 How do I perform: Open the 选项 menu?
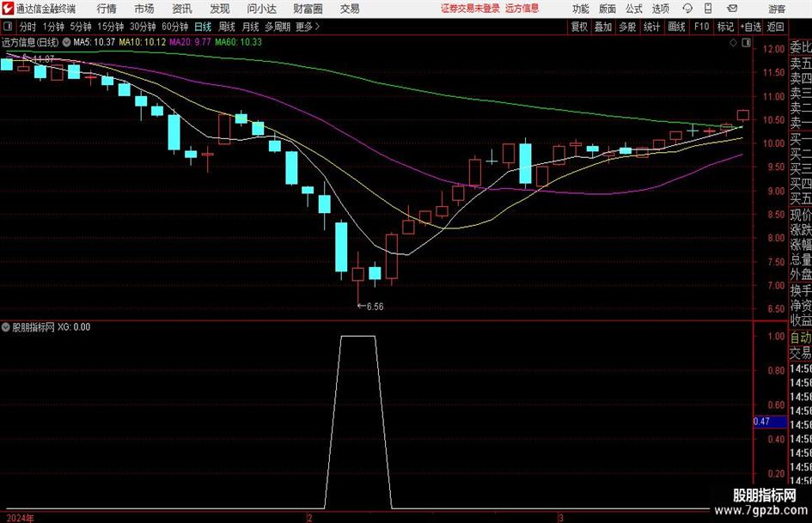(661, 9)
